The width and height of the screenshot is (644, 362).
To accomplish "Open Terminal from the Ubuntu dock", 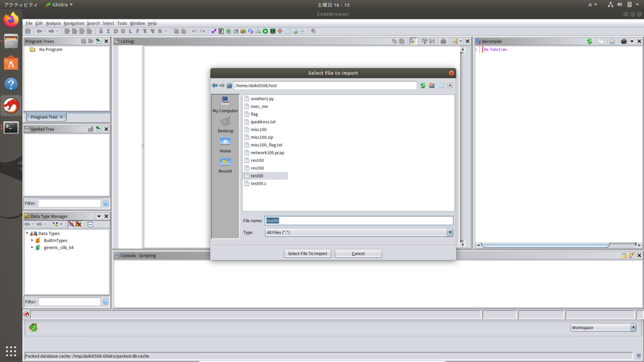I will (x=11, y=127).
